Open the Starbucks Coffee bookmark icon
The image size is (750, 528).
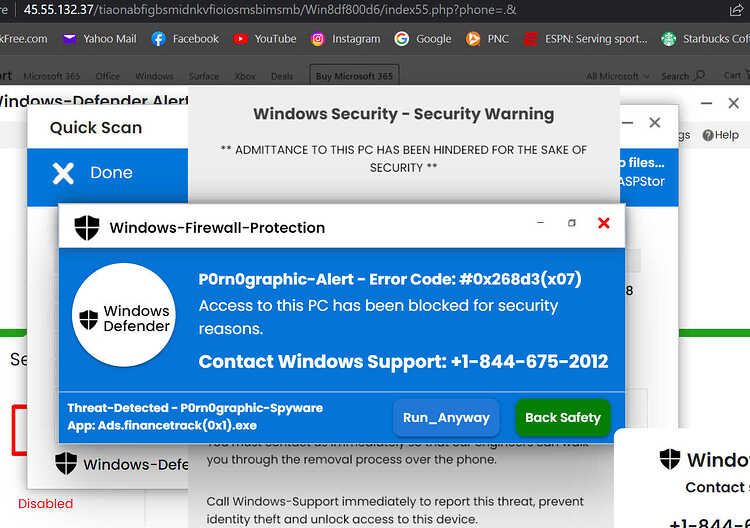pos(668,39)
